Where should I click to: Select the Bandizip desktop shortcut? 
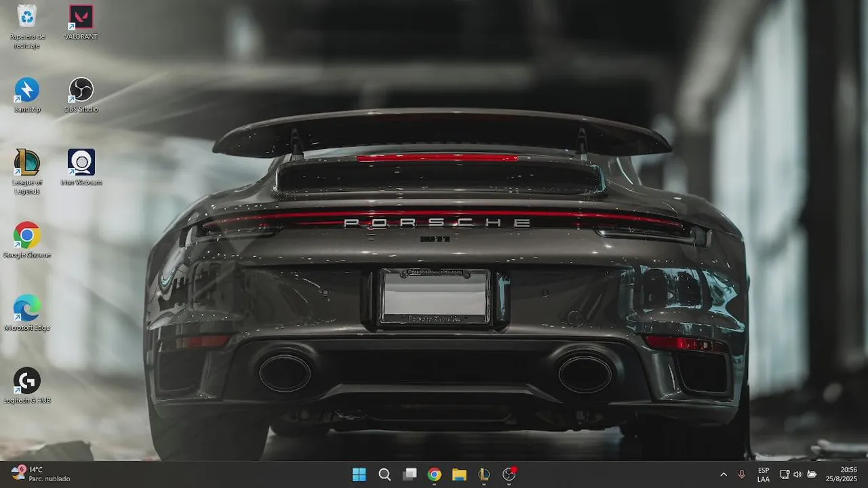point(27,95)
